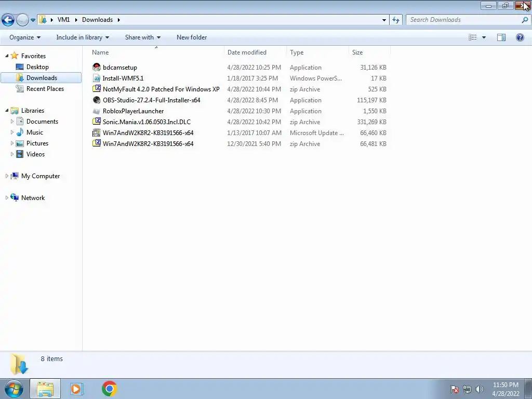
Task: Expand the Music library
Action: click(x=12, y=132)
